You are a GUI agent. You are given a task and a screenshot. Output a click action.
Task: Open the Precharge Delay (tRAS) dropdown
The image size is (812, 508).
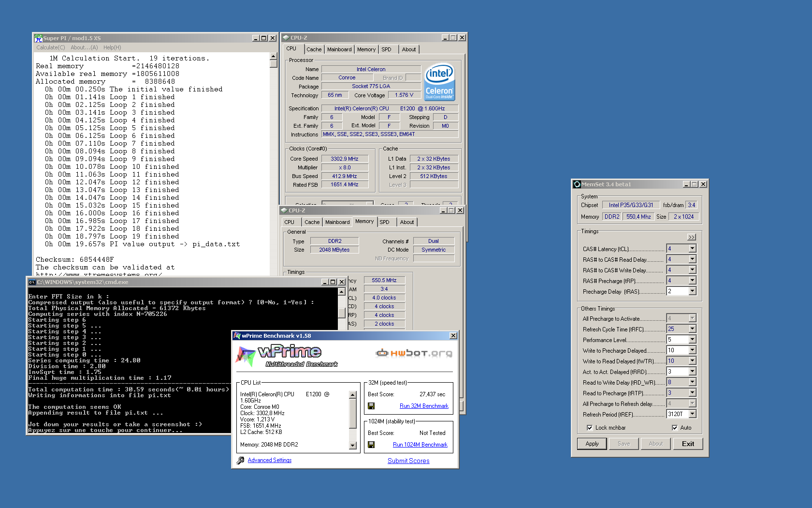(692, 291)
